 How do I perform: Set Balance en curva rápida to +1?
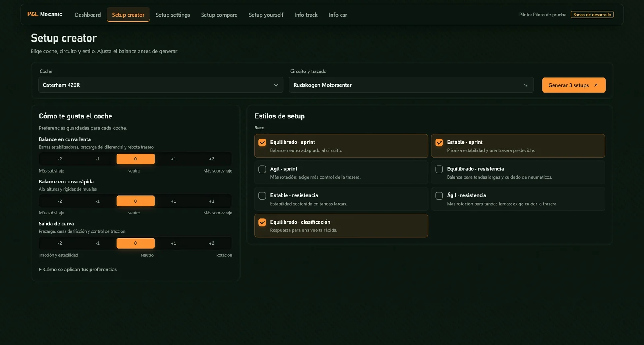pos(173,201)
